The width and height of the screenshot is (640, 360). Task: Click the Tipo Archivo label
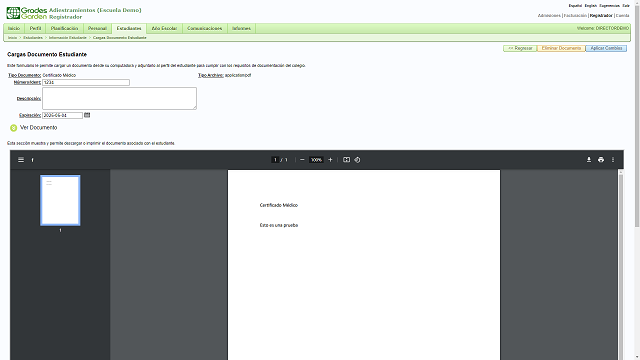pyautogui.click(x=211, y=75)
